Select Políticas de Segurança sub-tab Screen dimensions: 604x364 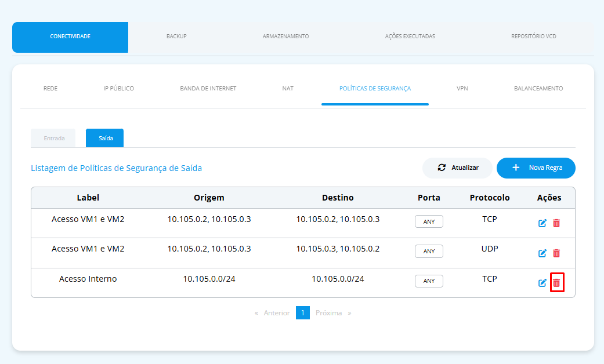(x=375, y=89)
